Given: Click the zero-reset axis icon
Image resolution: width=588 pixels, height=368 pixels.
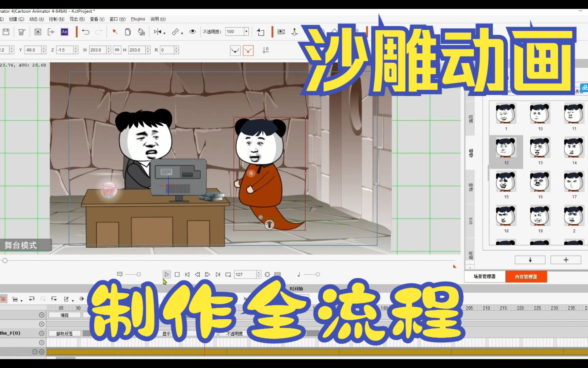Looking at the screenshot, I should click(x=265, y=50).
